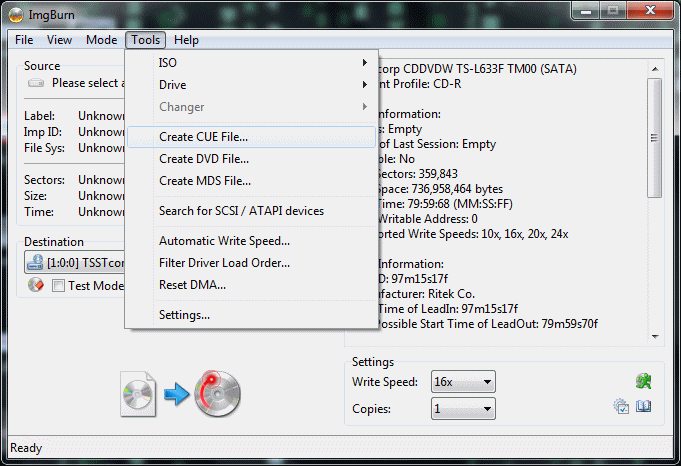Image resolution: width=681 pixels, height=466 pixels.
Task: Open the Help menu
Action: tap(186, 40)
